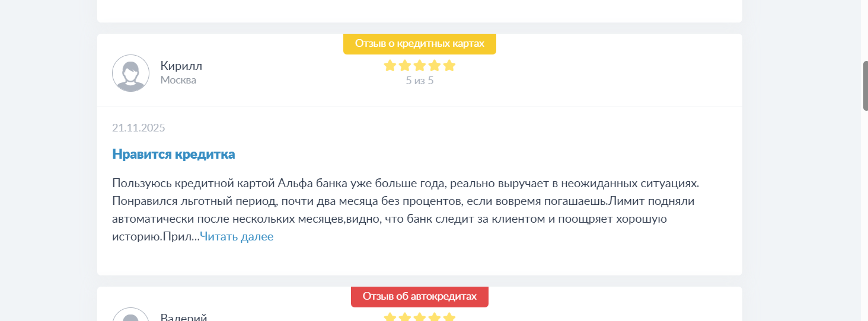This screenshot has height=321, width=868.
Task: Select the middle star of Кирилл's rating
Action: point(420,66)
